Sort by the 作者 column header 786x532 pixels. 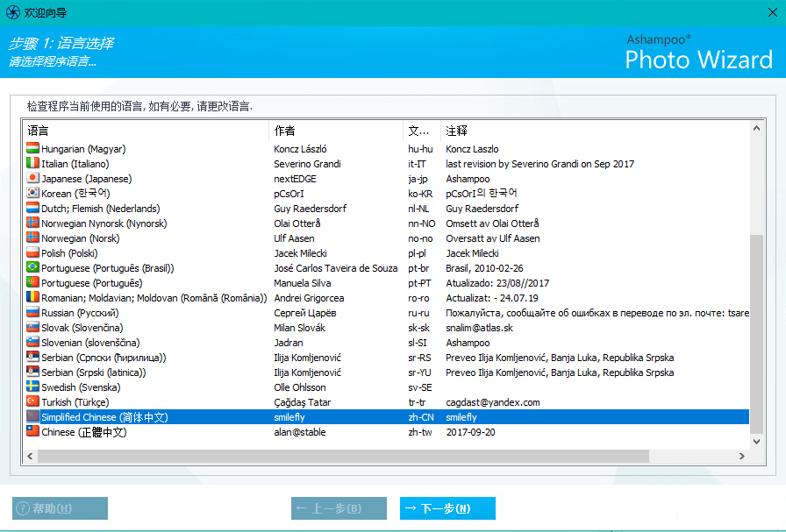[x=336, y=131]
